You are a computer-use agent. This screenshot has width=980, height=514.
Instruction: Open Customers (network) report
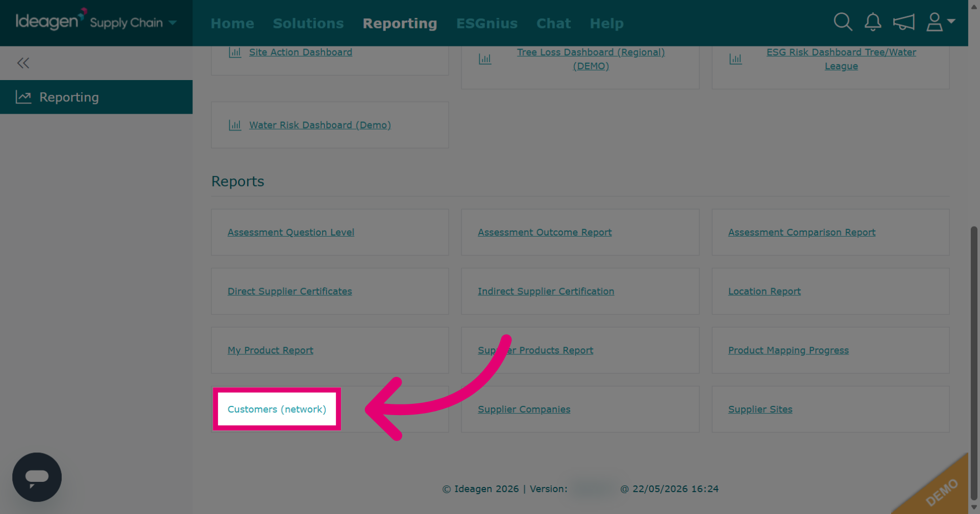[277, 409]
